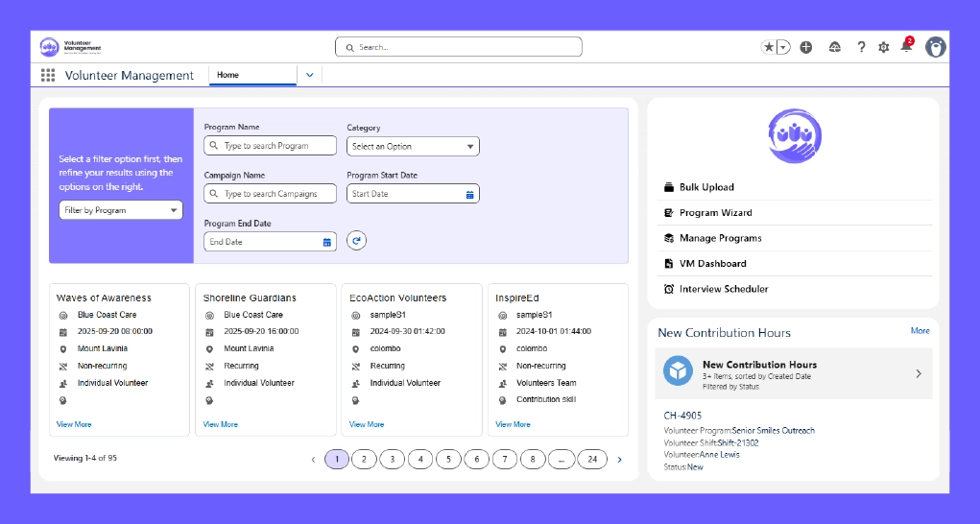980x524 pixels.
Task: Click Shift-21302 volunteer shift value
Action: coord(738,442)
